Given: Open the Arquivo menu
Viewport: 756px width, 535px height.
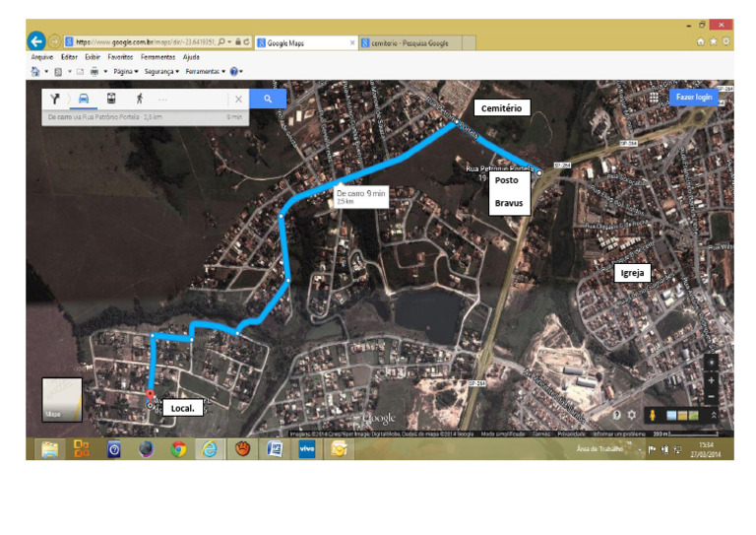Looking at the screenshot, I should (42, 57).
